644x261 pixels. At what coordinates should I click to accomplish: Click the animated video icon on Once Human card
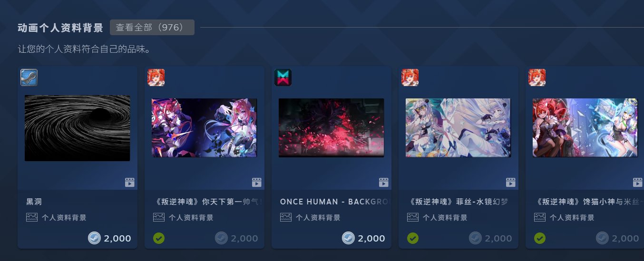click(384, 182)
